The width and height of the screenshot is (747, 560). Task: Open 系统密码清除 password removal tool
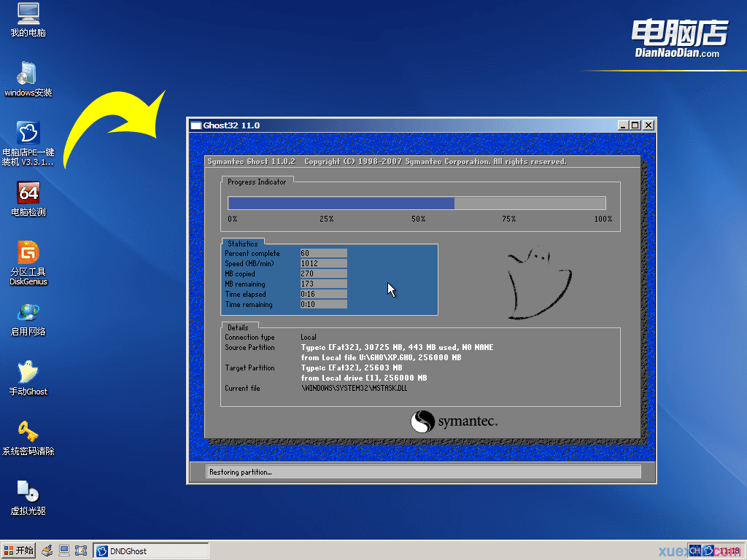pyautogui.click(x=27, y=436)
